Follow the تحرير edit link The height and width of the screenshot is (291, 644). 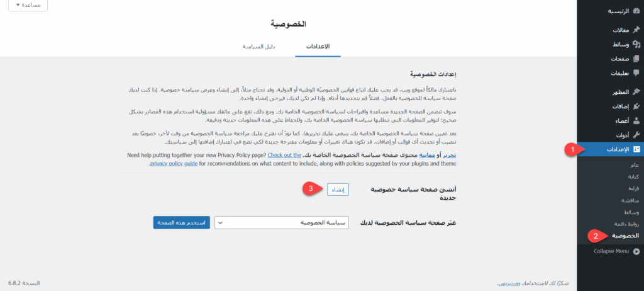coord(450,156)
